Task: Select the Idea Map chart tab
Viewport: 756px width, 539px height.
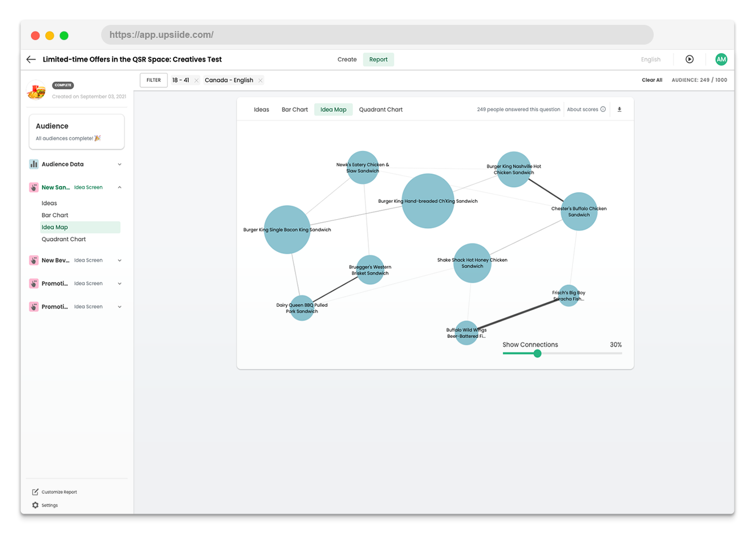Action: click(333, 110)
